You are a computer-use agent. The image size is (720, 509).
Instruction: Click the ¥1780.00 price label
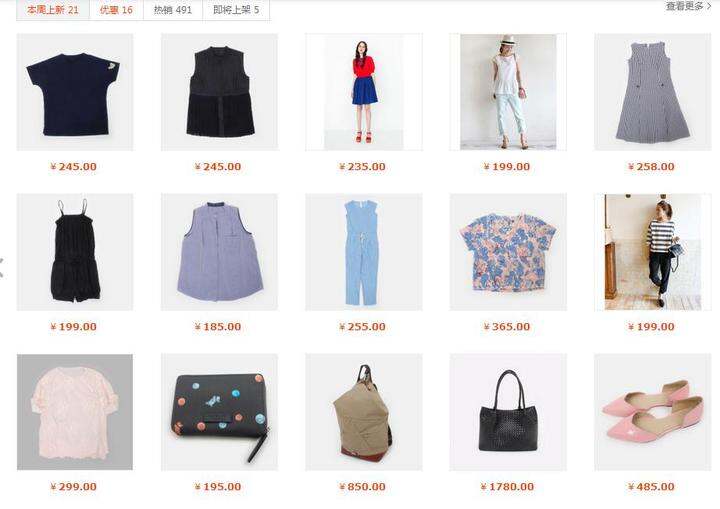coord(507,486)
